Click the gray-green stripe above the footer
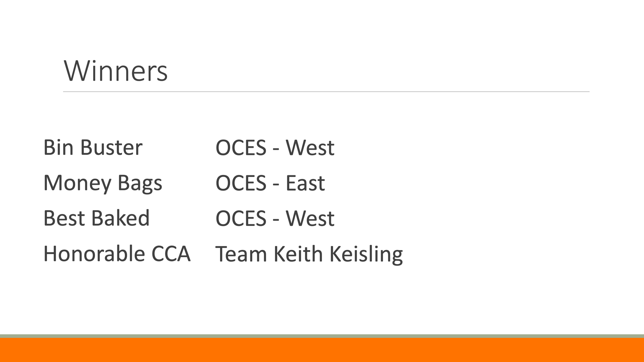 point(322,336)
